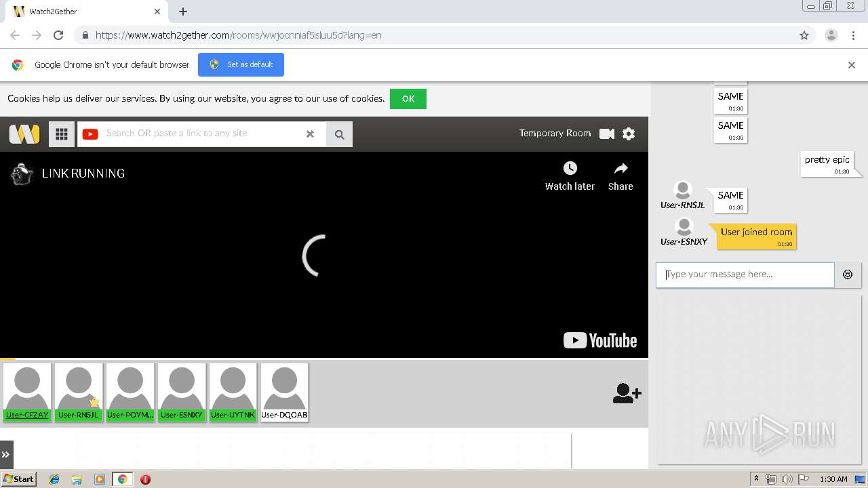Select user tile User-RNSJL

pos(79,392)
